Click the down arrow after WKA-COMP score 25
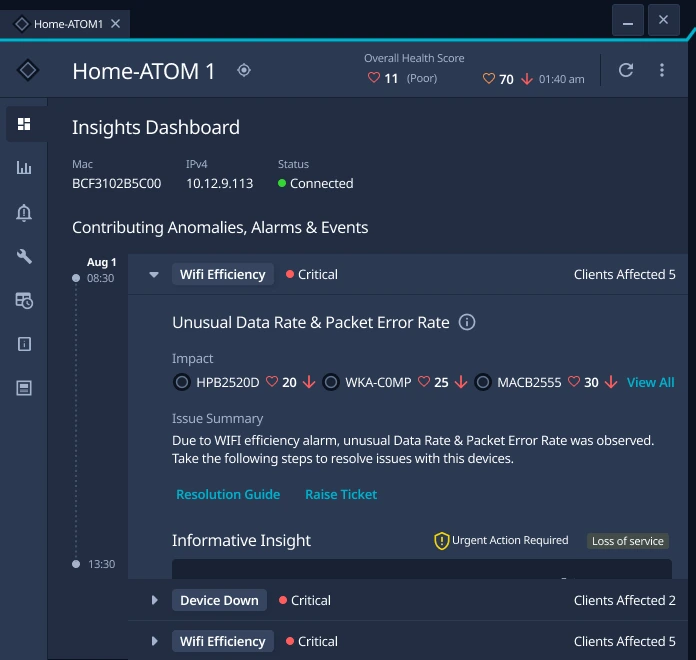Viewport: 696px width, 660px height. click(x=461, y=382)
